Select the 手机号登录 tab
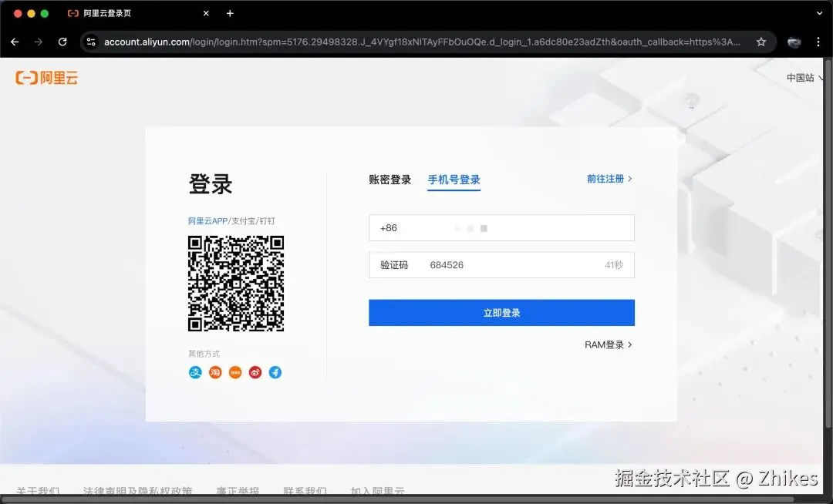This screenshot has width=833, height=504. [454, 180]
